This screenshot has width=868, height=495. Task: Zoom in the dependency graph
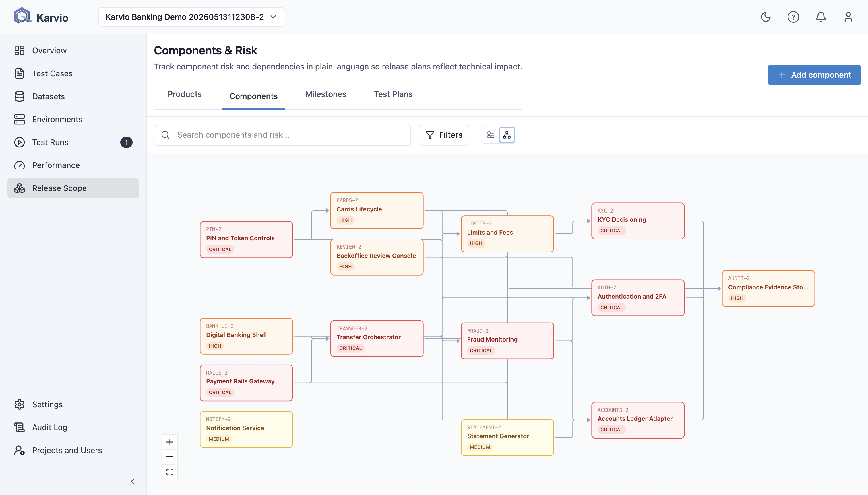click(x=170, y=442)
